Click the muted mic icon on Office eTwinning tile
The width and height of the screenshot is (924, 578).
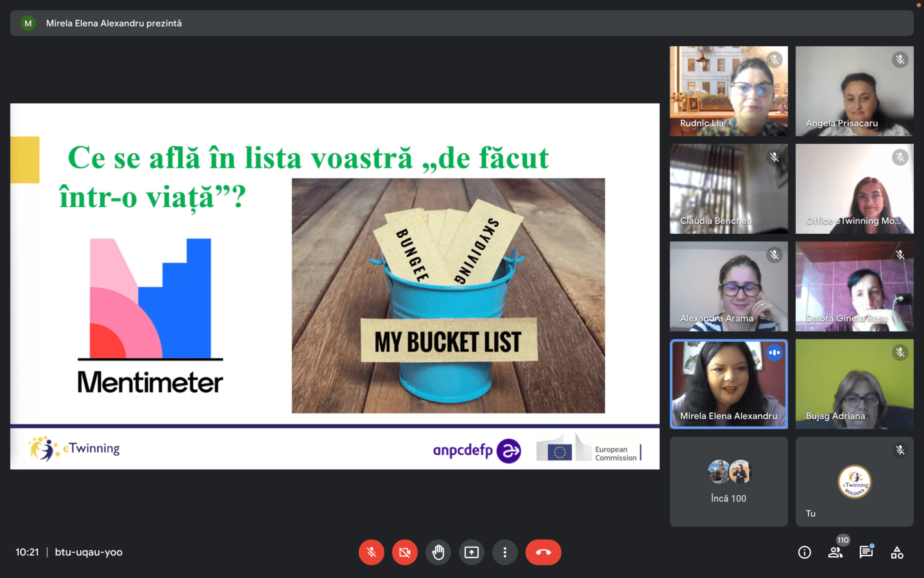click(900, 157)
